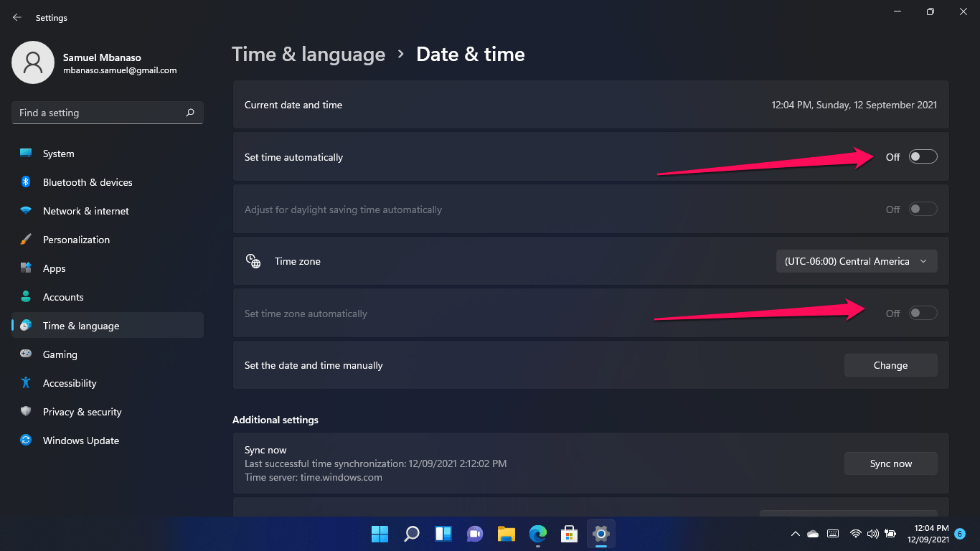Toggle Set time automatically switch
This screenshot has height=551, width=980.
923,157
